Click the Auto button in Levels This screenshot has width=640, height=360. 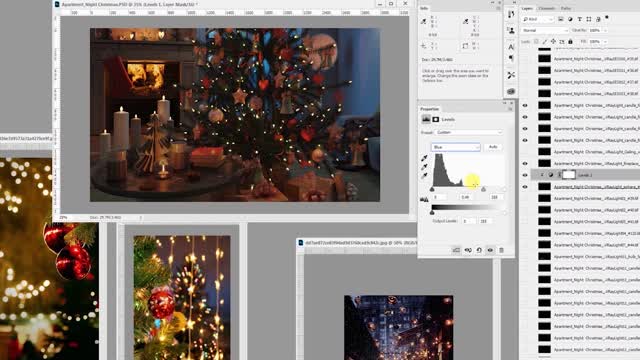493,147
